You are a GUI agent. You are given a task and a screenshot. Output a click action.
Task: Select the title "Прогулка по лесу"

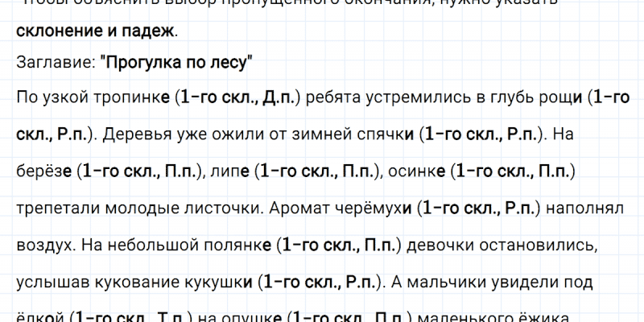tap(177, 64)
